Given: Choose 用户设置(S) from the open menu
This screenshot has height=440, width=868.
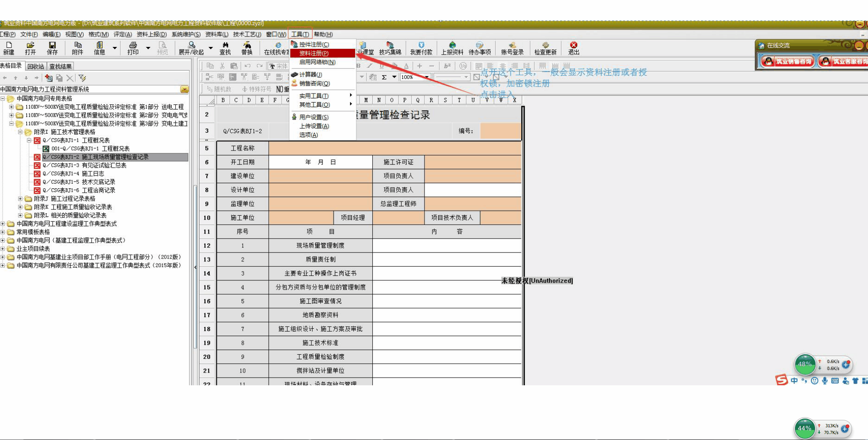Looking at the screenshot, I should [x=314, y=117].
